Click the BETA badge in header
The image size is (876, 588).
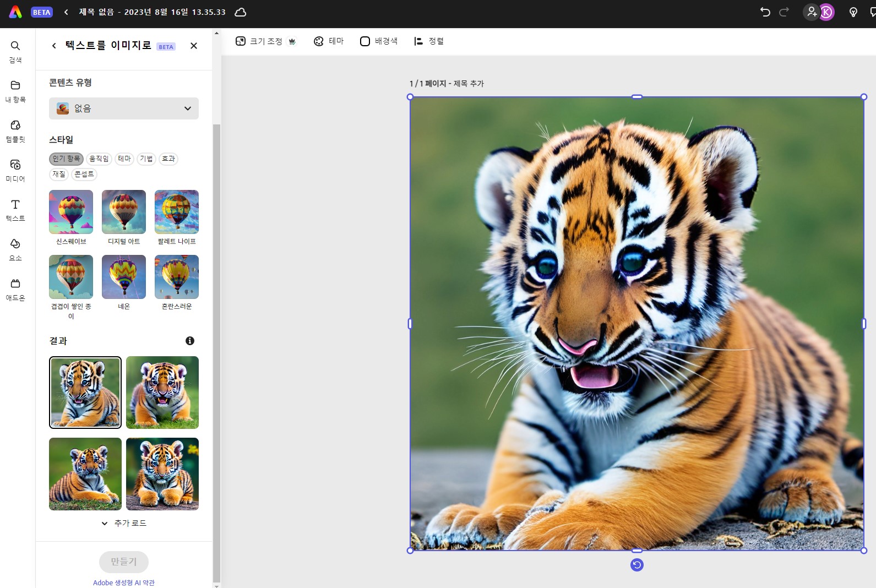click(x=42, y=12)
